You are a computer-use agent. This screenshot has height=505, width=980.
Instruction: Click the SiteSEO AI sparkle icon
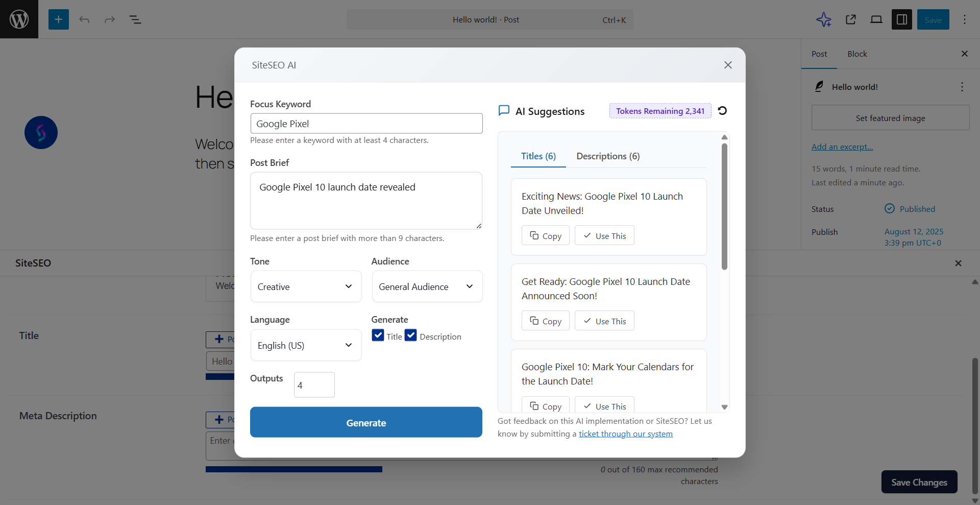[x=824, y=19]
